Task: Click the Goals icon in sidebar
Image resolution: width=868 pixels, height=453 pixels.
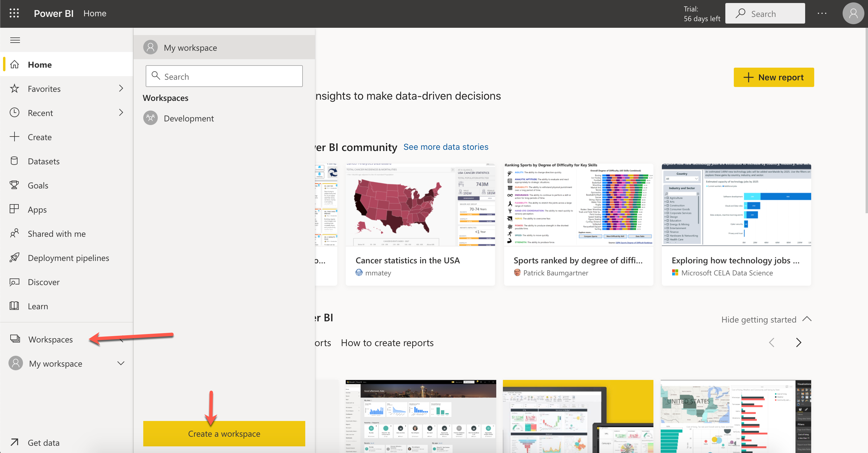Action: [x=15, y=185]
